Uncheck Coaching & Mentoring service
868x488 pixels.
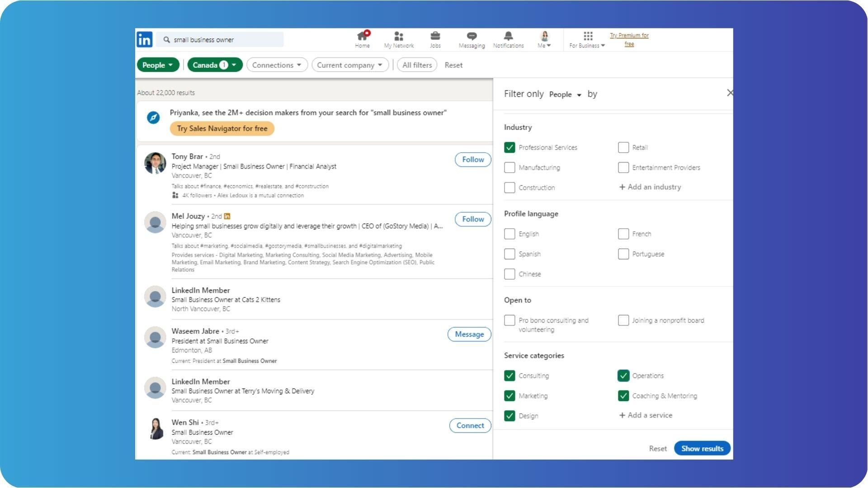click(x=623, y=396)
